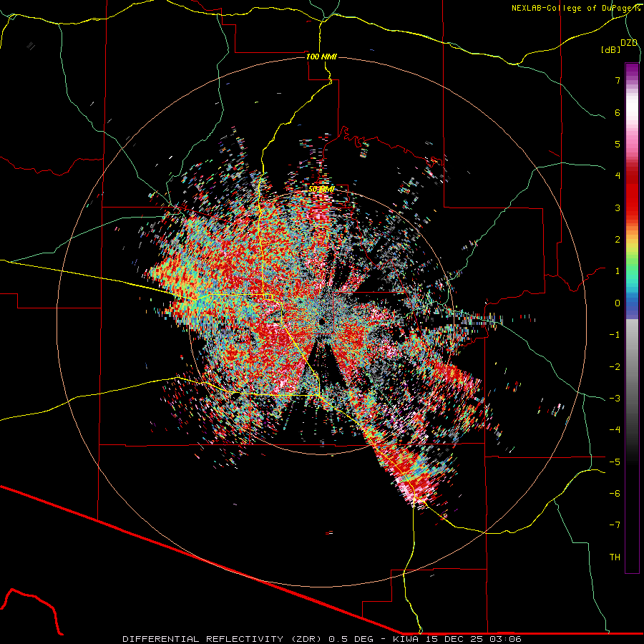Screen dimensions: 644x644
Task: Click the legend value -7
Action: [615, 525]
